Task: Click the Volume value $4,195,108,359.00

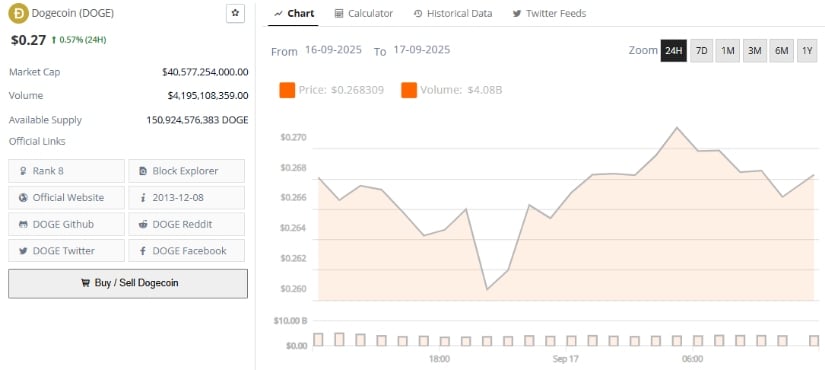Action: [x=208, y=96]
